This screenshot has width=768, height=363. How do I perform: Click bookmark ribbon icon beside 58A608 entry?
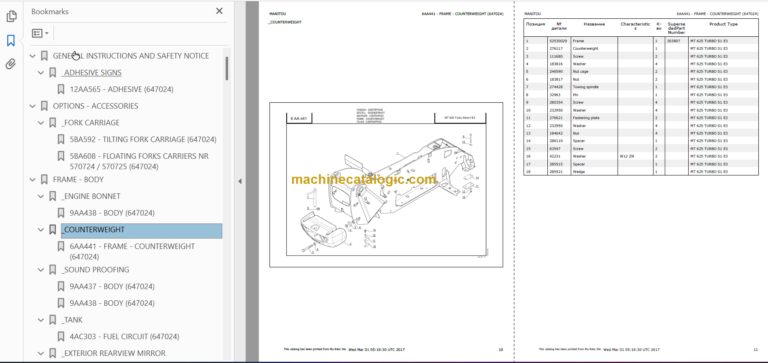[x=61, y=156]
